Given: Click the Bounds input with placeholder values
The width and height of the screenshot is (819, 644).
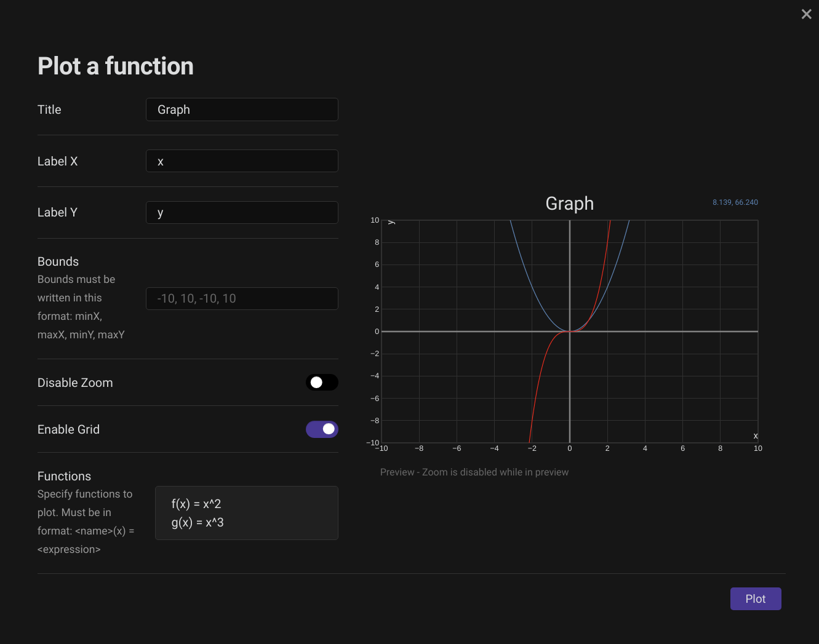Looking at the screenshot, I should click(x=242, y=298).
